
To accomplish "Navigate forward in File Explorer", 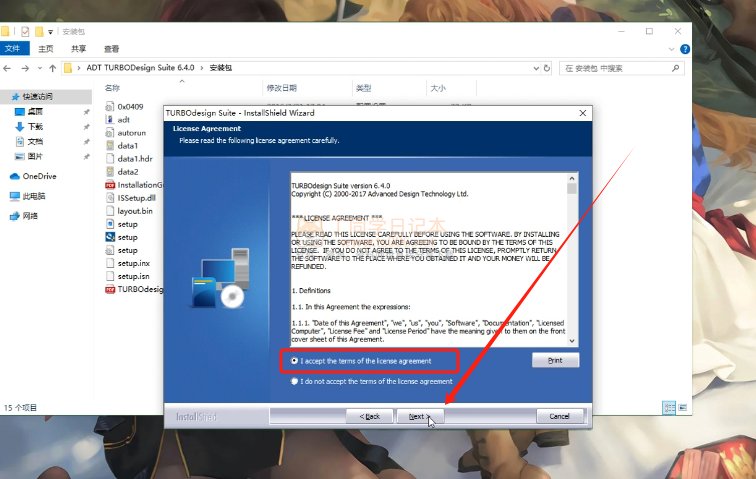I will [25, 68].
